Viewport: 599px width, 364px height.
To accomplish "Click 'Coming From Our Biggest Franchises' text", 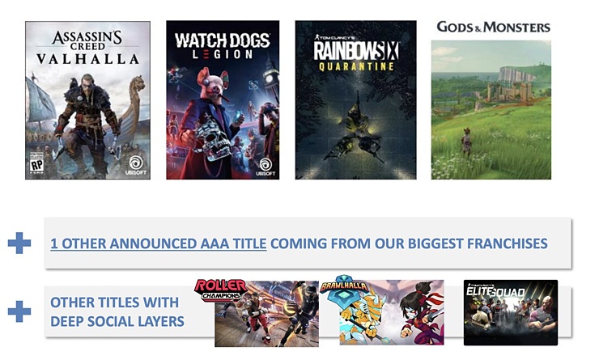I will coord(409,243).
